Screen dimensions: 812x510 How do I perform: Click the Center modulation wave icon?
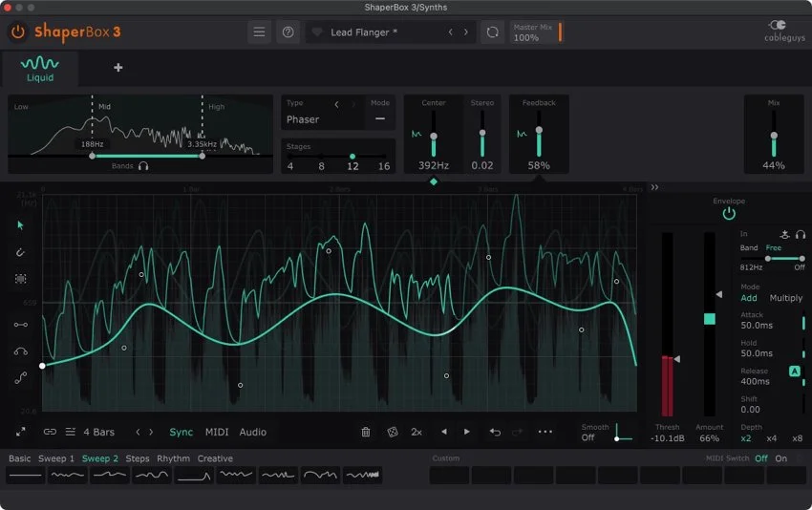coord(417,134)
